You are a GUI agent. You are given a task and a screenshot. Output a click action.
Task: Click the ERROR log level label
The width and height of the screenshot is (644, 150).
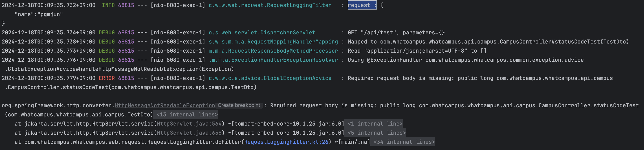tap(107, 78)
